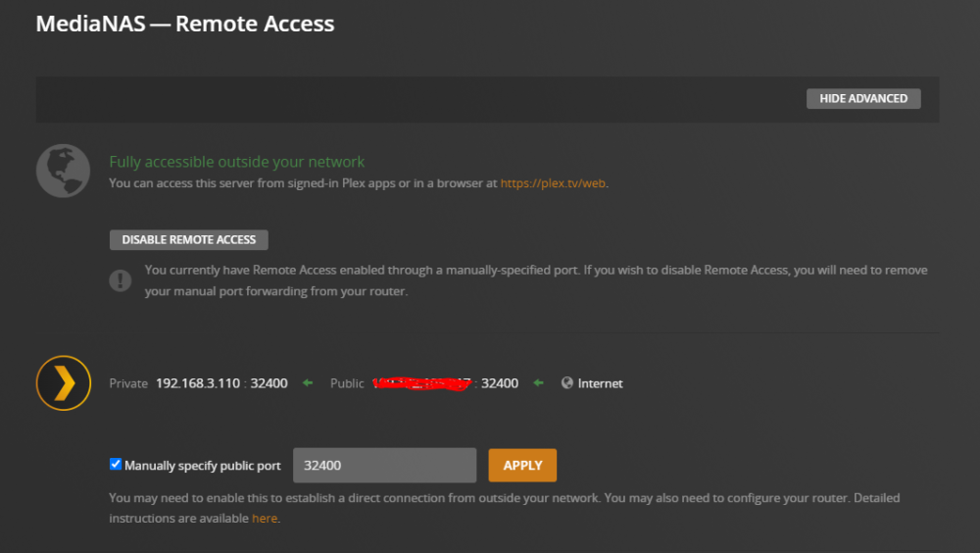
Task: Click the exclamation warning icon
Action: coord(120,279)
